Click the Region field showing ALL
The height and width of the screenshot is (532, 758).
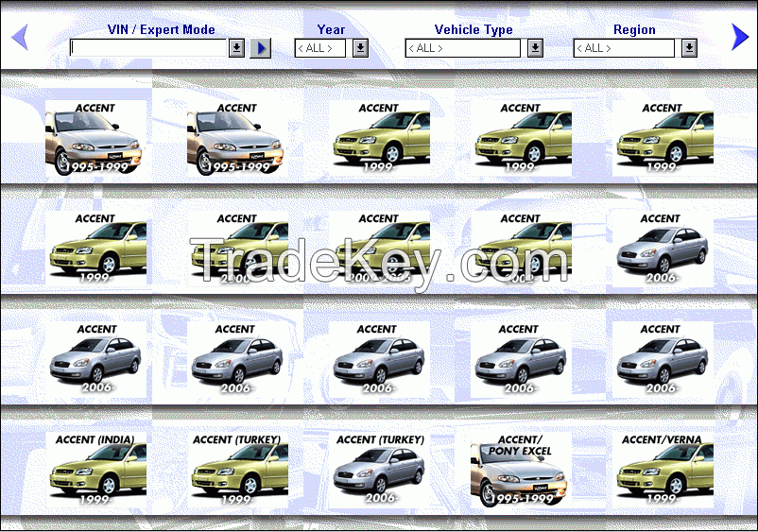623,48
